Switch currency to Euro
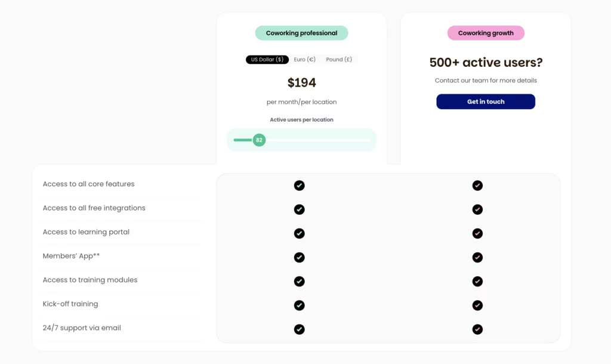 pyautogui.click(x=304, y=59)
